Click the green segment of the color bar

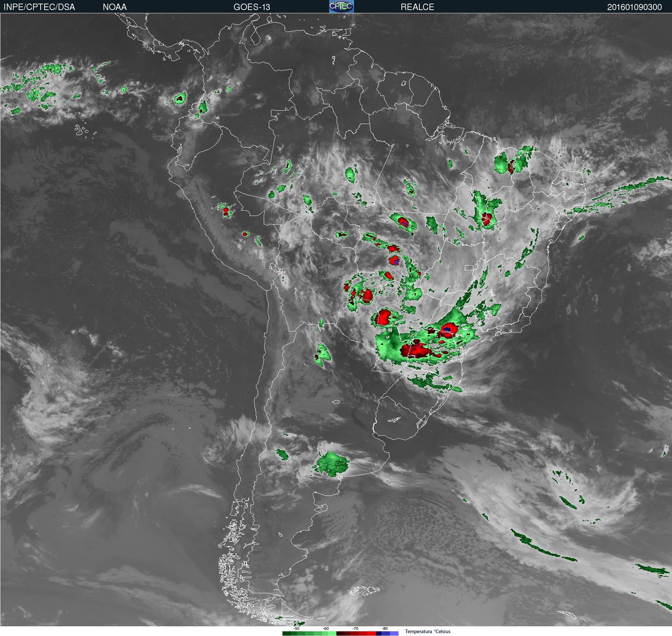pos(309,633)
